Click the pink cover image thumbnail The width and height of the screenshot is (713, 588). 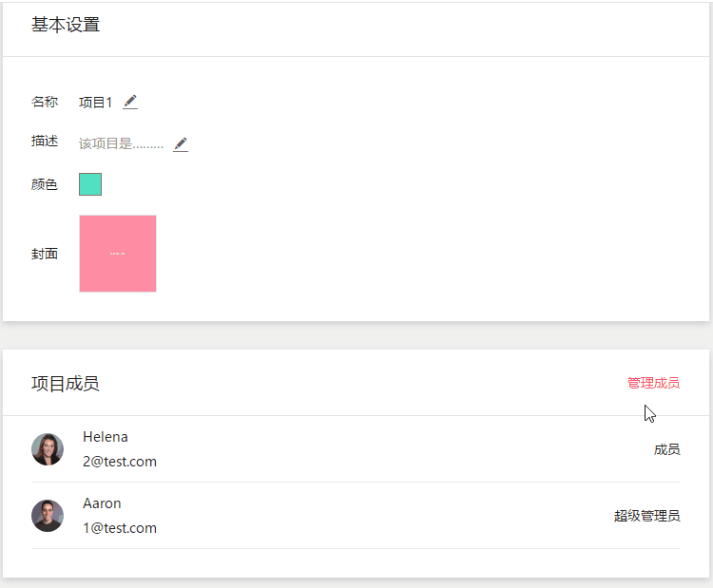(118, 254)
